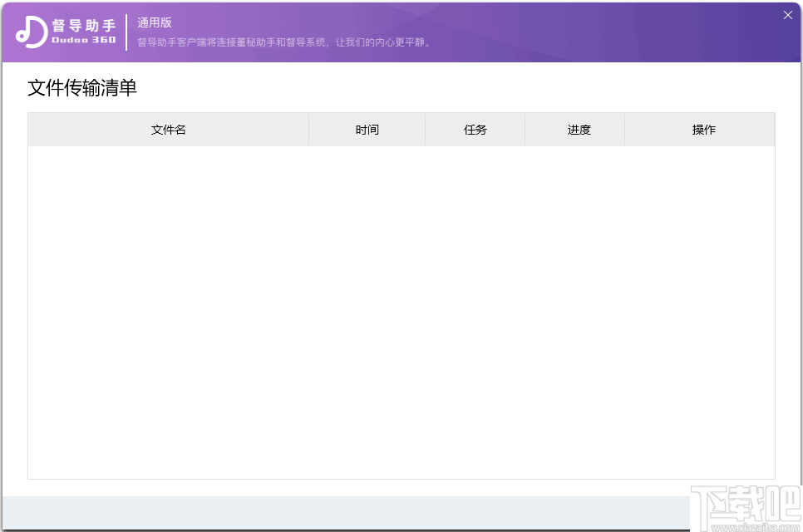The image size is (803, 532).
Task: Click the 文件传输清单 heading
Action: (x=82, y=87)
